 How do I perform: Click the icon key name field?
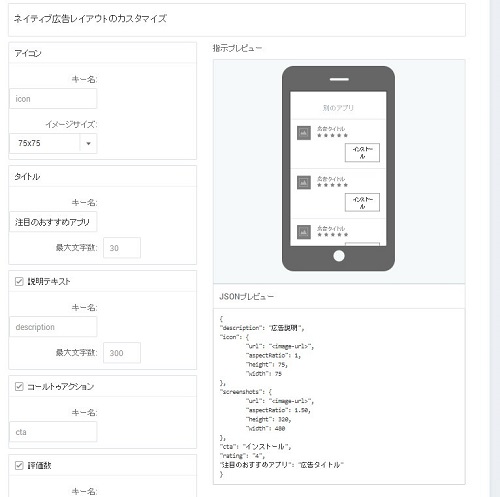click(53, 99)
